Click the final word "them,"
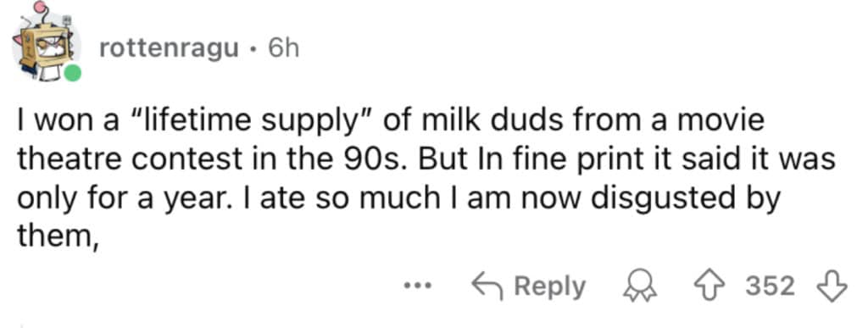 click(58, 238)
